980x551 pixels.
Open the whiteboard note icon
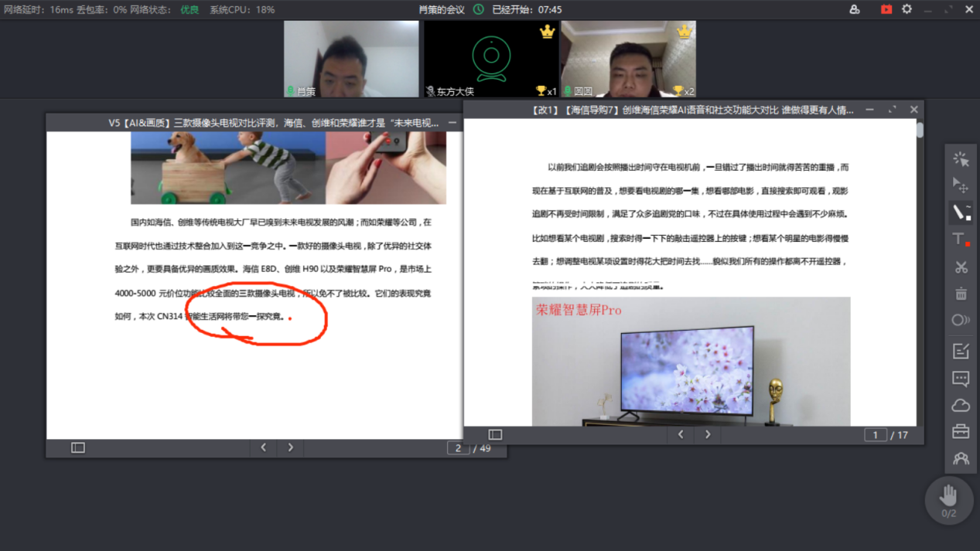961,351
